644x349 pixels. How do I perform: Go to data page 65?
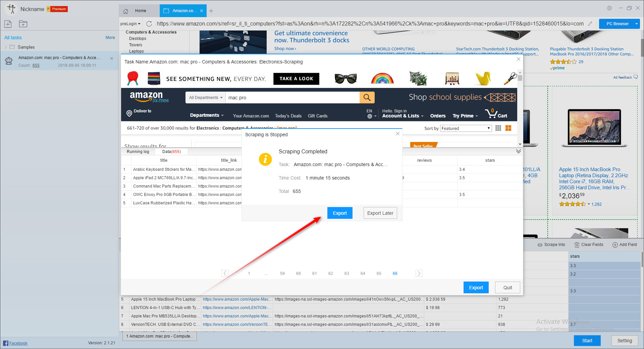pos(379,273)
